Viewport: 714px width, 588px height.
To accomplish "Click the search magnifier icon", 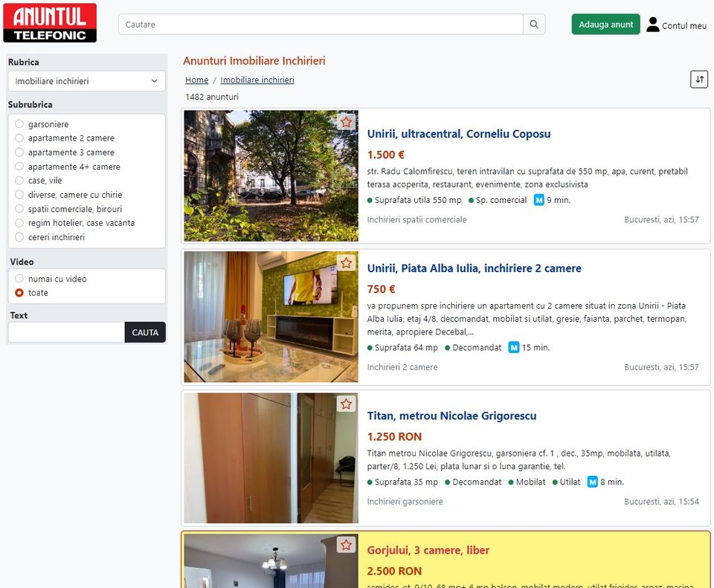I will point(534,25).
